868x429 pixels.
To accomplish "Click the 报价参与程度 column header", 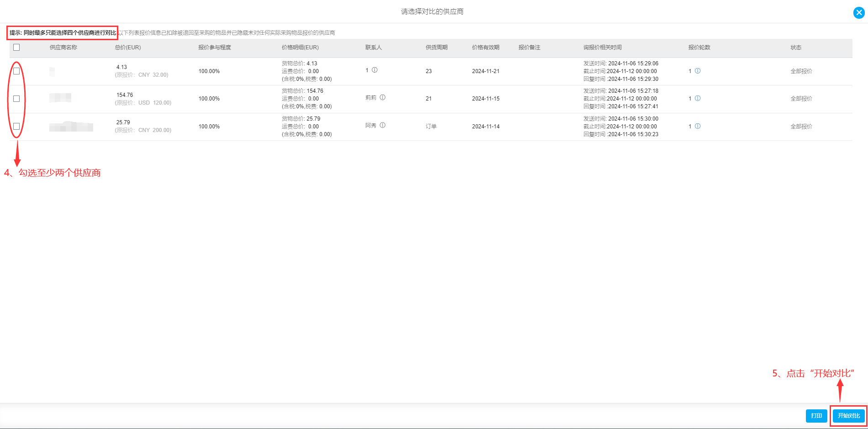I will pos(215,48).
